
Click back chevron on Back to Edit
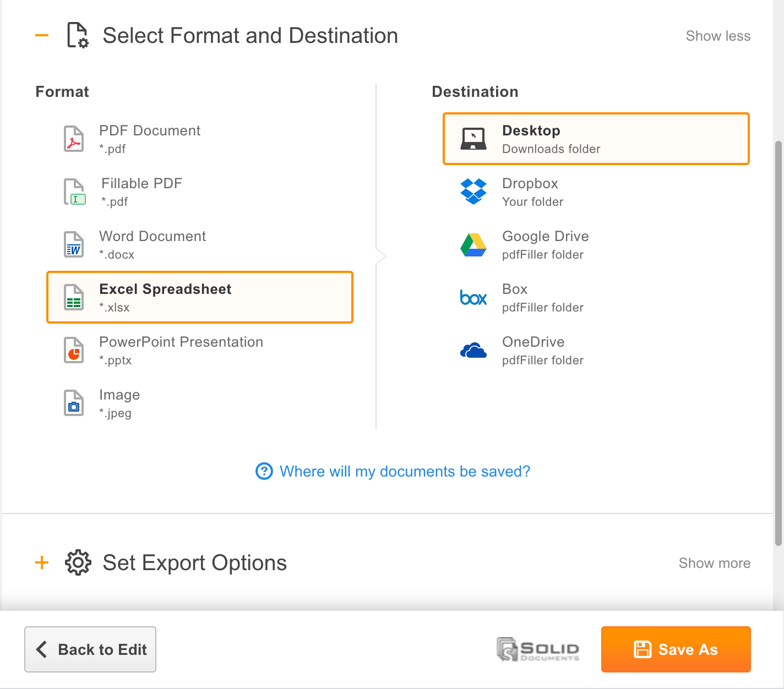(x=42, y=649)
